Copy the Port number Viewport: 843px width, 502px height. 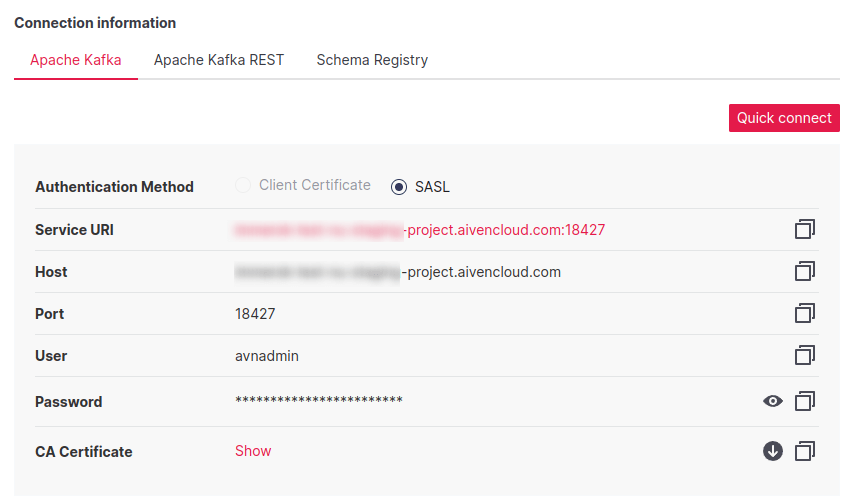click(805, 314)
